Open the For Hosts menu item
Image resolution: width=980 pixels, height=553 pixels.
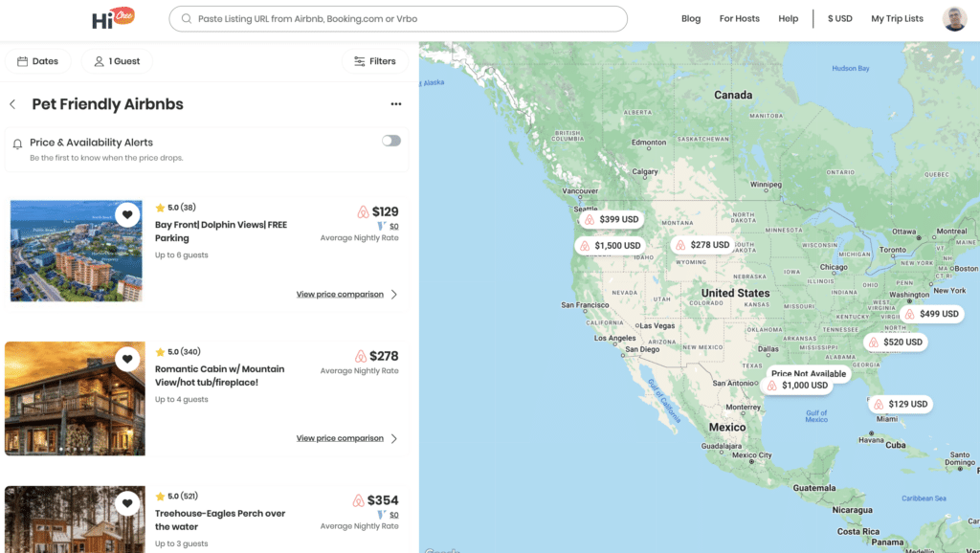739,17
